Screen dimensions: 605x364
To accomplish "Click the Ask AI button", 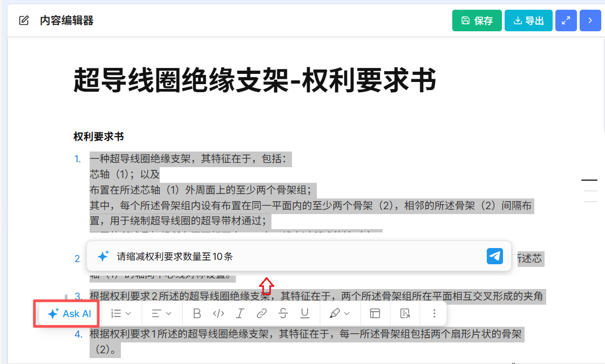I will point(69,313).
